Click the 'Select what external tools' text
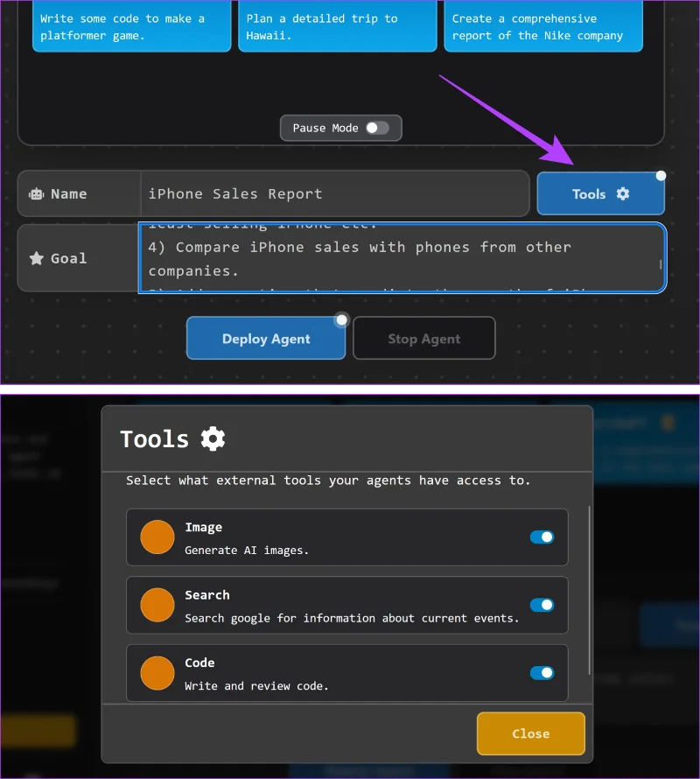This screenshot has height=779, width=700. (x=328, y=481)
